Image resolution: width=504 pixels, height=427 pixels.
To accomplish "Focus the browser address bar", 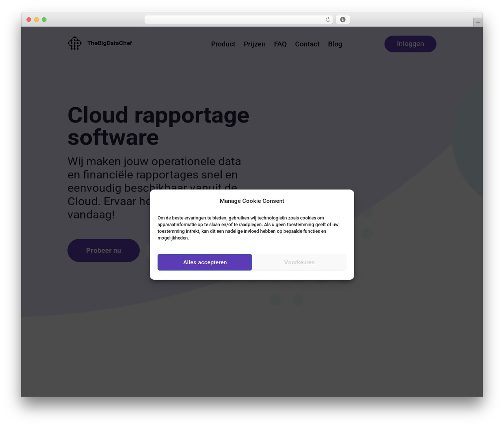I will pyautogui.click(x=238, y=20).
